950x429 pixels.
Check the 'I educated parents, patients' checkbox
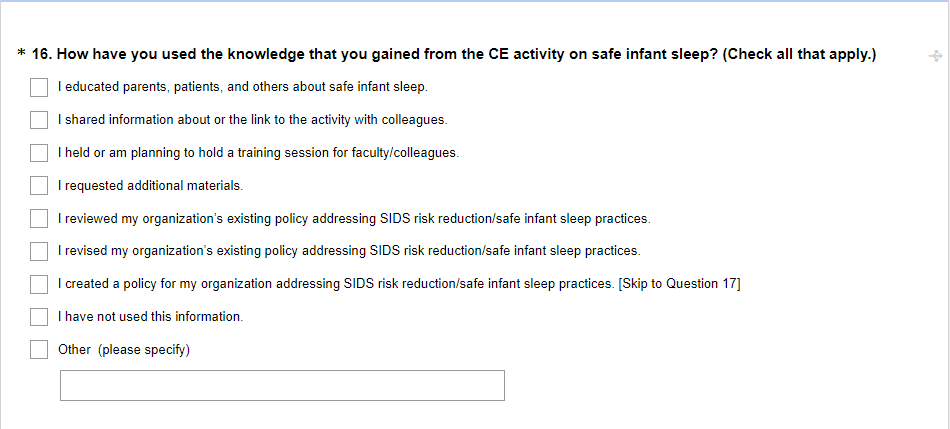click(39, 88)
